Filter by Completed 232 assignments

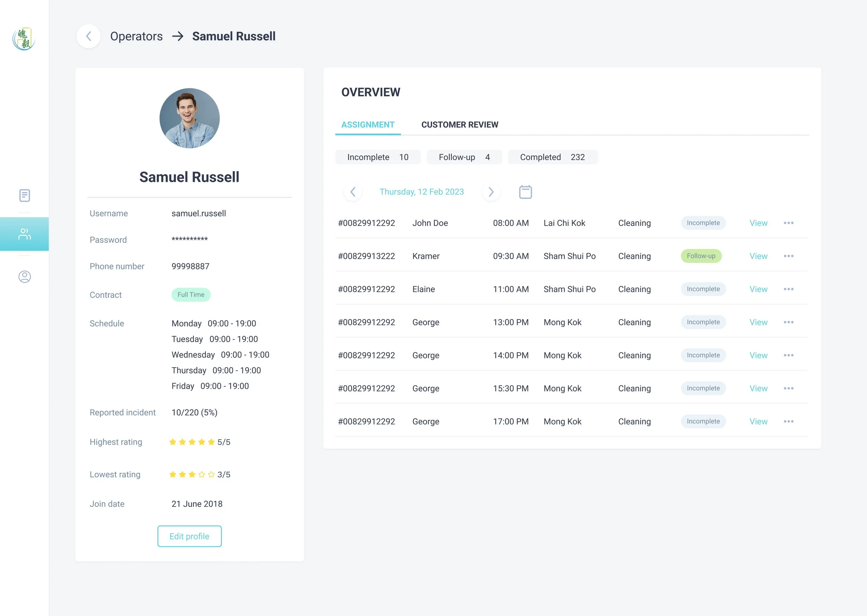click(552, 157)
